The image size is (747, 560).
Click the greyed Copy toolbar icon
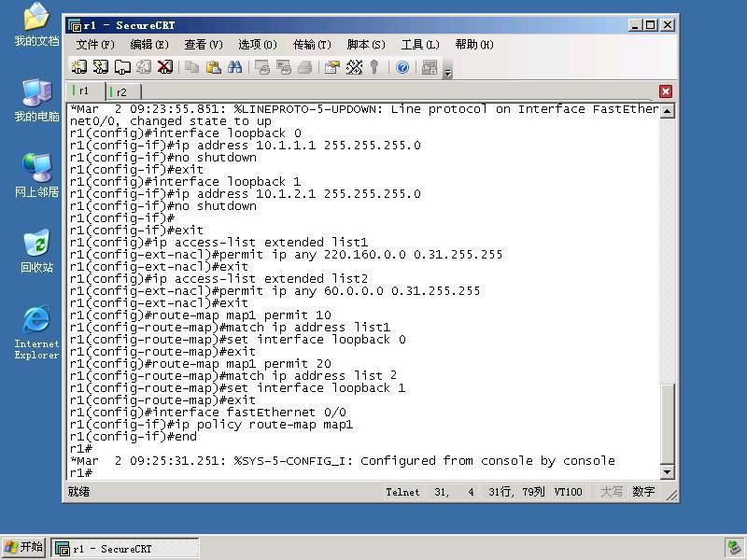coord(192,67)
